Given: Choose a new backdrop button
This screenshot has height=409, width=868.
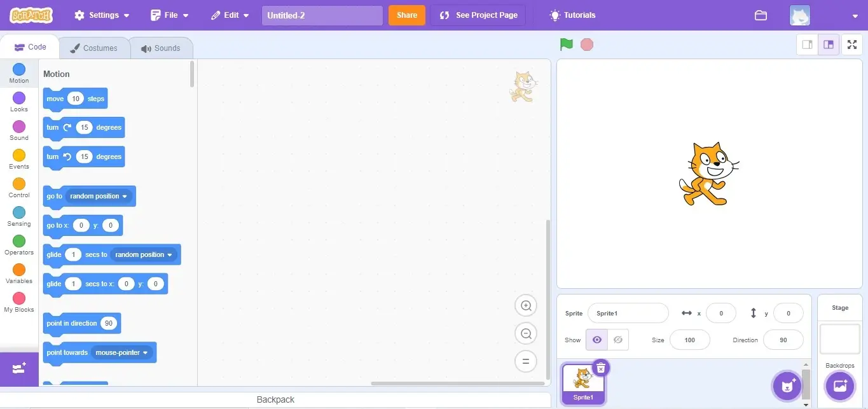Looking at the screenshot, I should click(840, 385).
